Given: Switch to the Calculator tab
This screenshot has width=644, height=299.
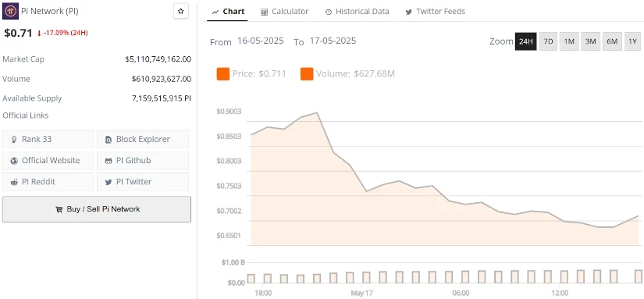Looking at the screenshot, I should [285, 12].
